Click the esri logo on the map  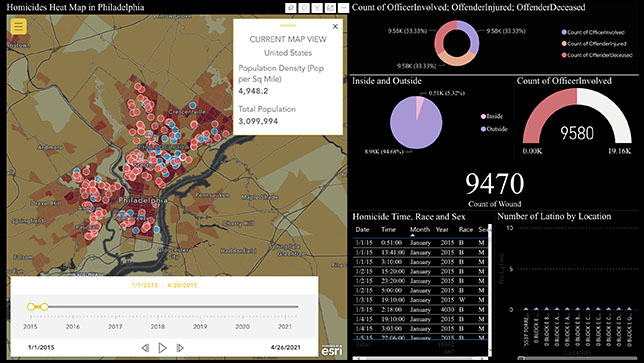click(331, 350)
